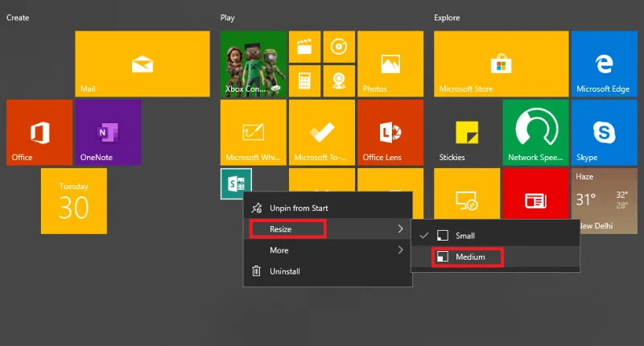Image resolution: width=644 pixels, height=346 pixels.
Task: Open the Microsoft To-Do tile
Action: [x=322, y=133]
